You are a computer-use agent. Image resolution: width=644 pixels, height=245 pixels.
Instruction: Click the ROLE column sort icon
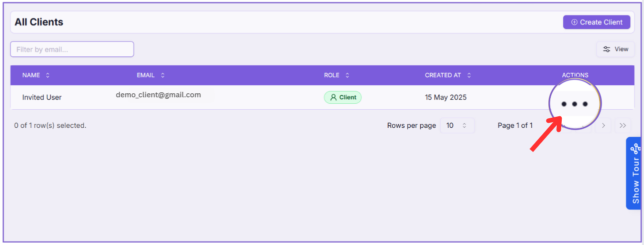[347, 75]
